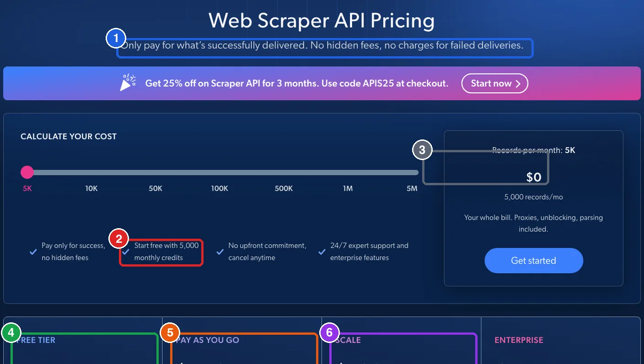Set slider to the 10K mark label
This screenshot has width=644, height=364.
click(91, 188)
